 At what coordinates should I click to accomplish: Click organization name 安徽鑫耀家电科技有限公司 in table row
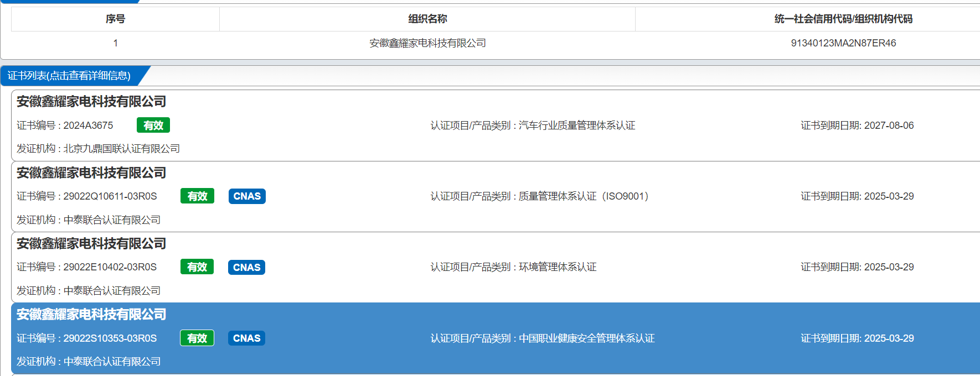coord(427,43)
